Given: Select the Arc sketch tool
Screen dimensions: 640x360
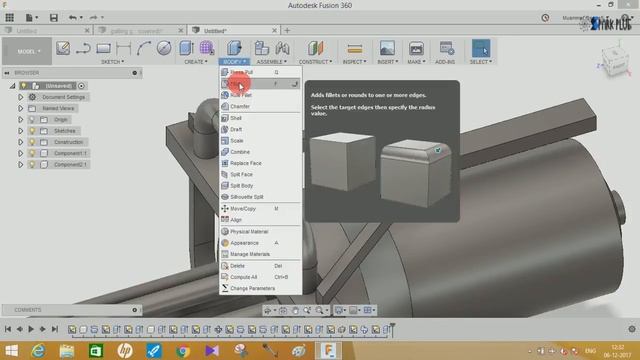Looking at the screenshot, I should 144,48.
